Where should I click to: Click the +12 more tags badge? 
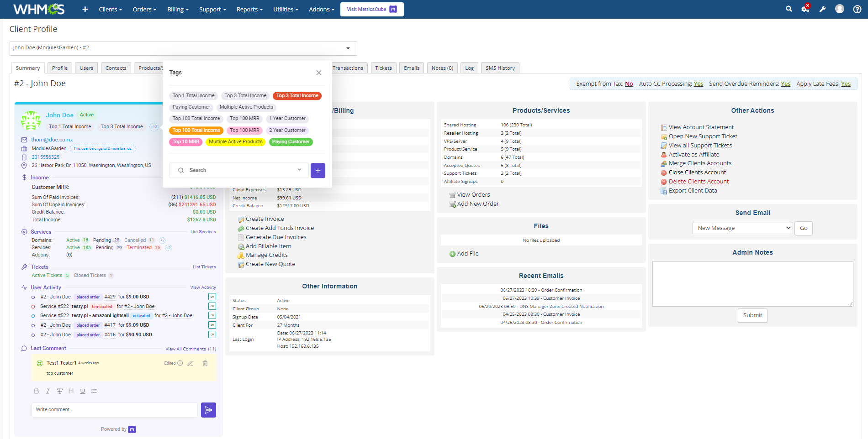click(154, 127)
